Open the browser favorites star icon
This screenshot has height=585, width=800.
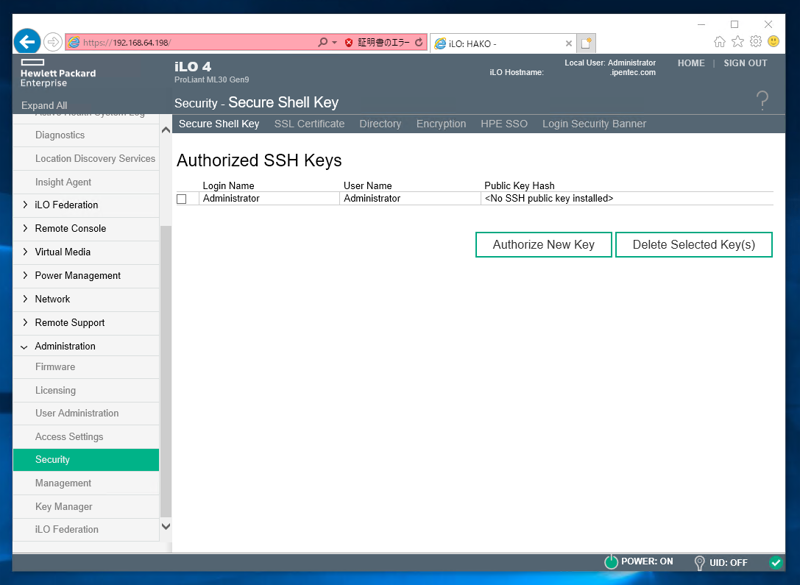[x=738, y=42]
